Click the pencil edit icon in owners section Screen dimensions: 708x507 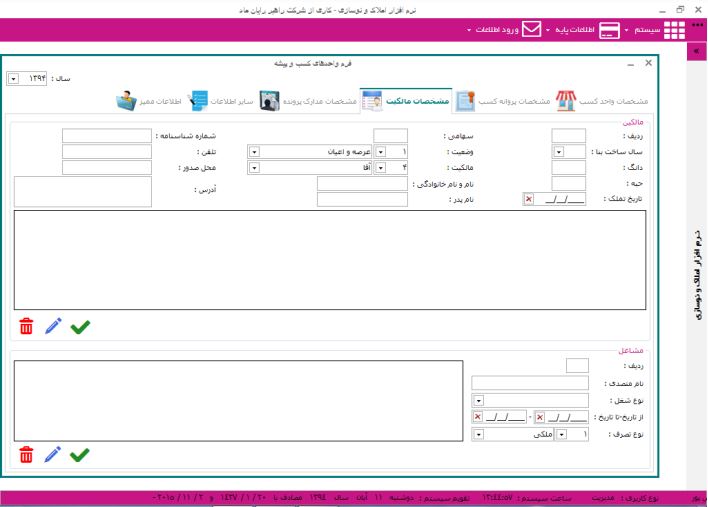53,326
